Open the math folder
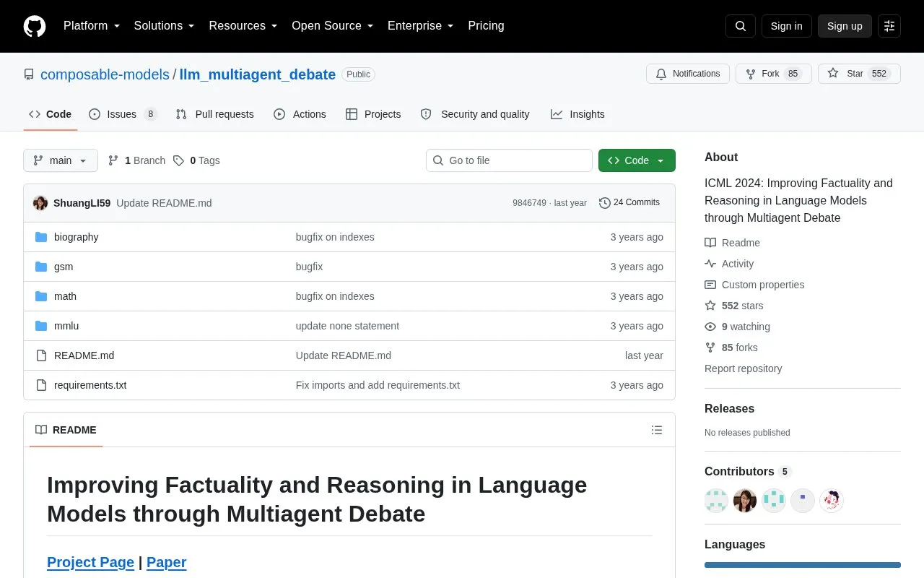The height and width of the screenshot is (578, 924). [x=65, y=296]
